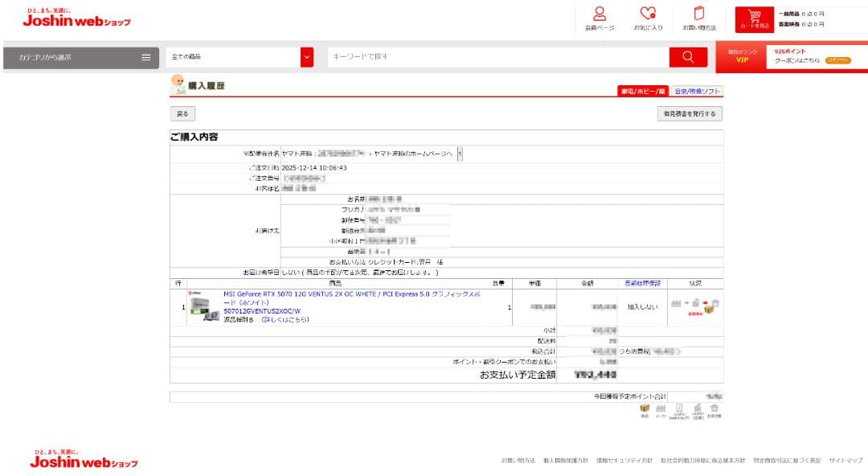Screen dimensions: 868x476
Task: Click the 商品 package icon in delivery legend
Action: click(644, 407)
